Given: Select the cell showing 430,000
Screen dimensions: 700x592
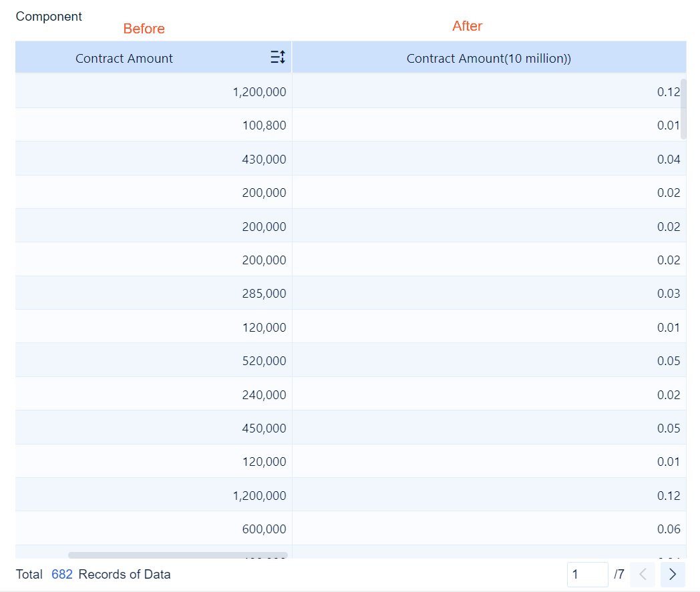Looking at the screenshot, I should pyautogui.click(x=264, y=159).
